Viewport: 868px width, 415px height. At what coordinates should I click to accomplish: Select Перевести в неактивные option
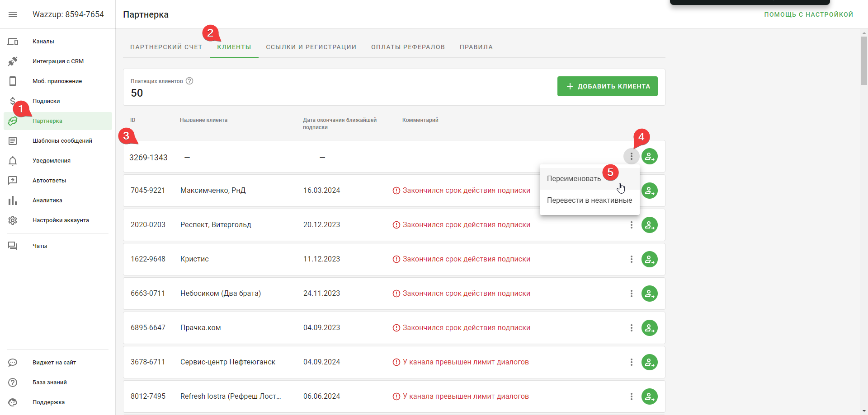pyautogui.click(x=590, y=201)
